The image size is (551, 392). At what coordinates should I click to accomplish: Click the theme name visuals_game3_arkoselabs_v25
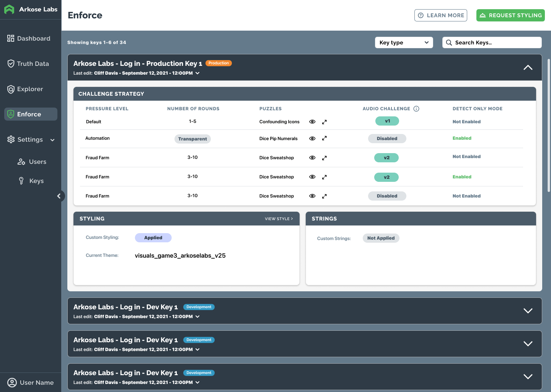pos(180,256)
